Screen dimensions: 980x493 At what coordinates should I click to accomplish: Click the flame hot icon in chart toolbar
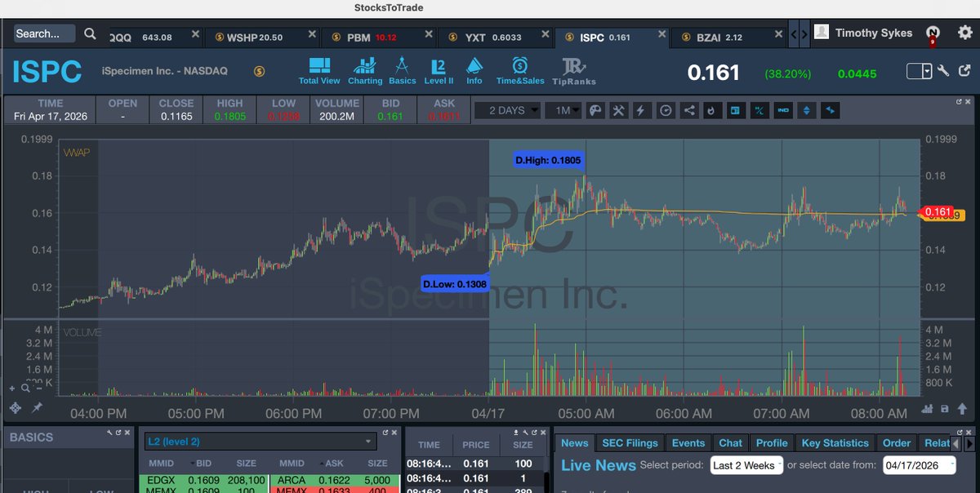click(x=713, y=110)
